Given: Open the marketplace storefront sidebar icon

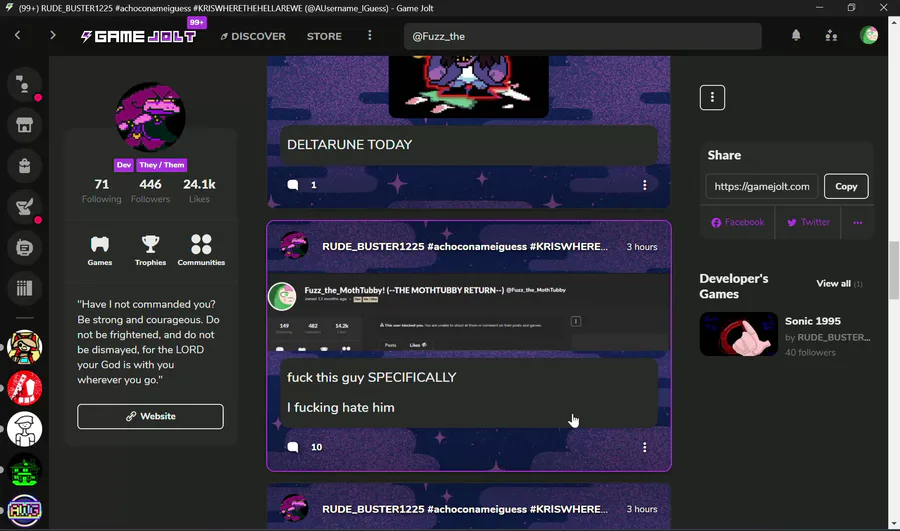Looking at the screenshot, I should tap(24, 125).
